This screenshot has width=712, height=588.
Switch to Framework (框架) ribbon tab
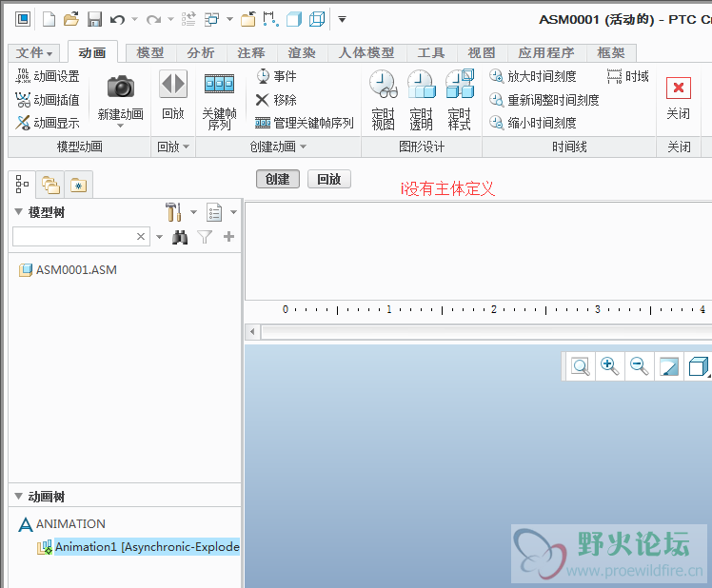pos(611,52)
